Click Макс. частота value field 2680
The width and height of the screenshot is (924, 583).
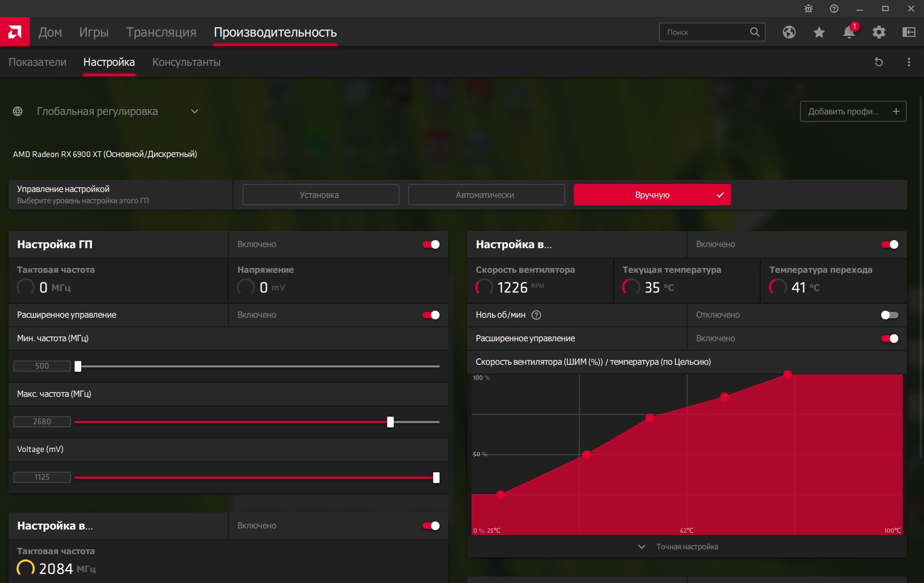point(42,422)
